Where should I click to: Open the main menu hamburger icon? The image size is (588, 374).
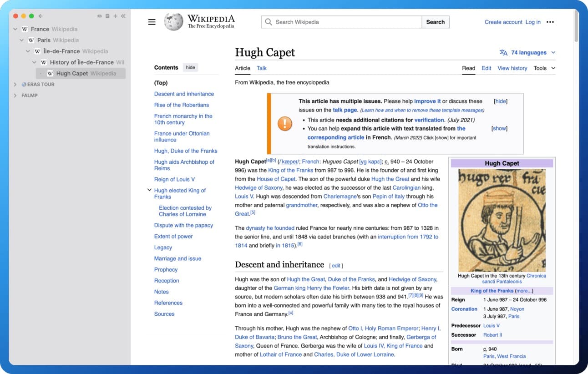[152, 22]
